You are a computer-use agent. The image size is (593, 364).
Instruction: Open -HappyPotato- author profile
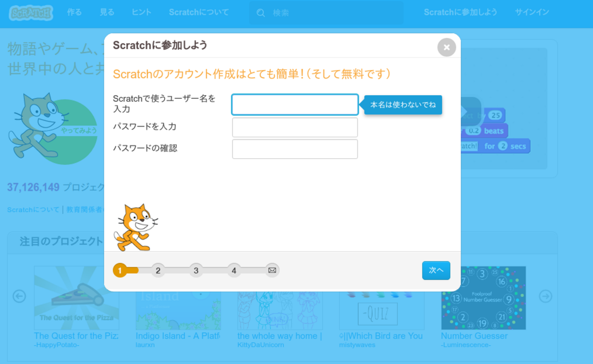(x=57, y=345)
